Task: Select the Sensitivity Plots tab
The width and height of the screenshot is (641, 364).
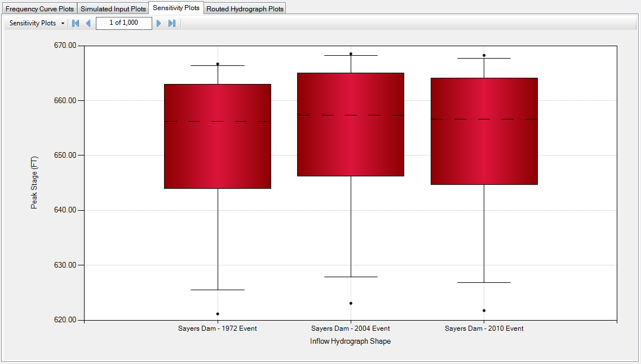Action: click(176, 8)
